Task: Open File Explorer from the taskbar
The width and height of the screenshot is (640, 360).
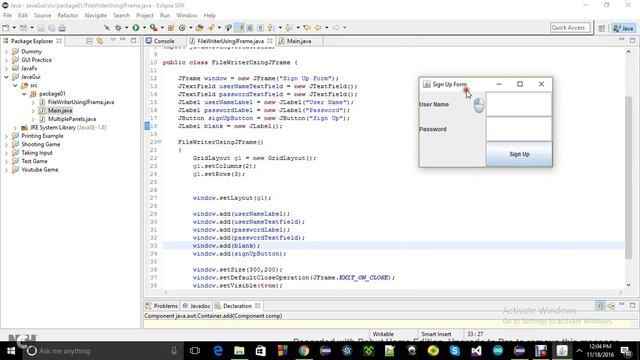Action: pos(239,351)
